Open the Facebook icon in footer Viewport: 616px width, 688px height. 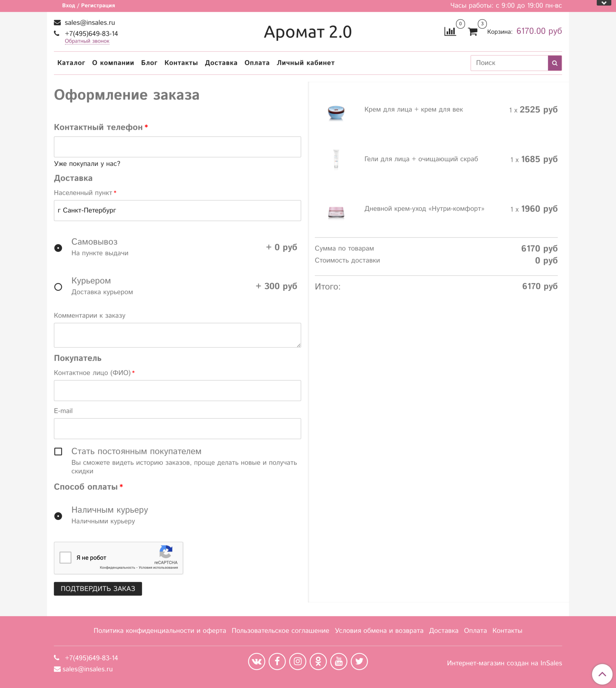[x=277, y=661]
